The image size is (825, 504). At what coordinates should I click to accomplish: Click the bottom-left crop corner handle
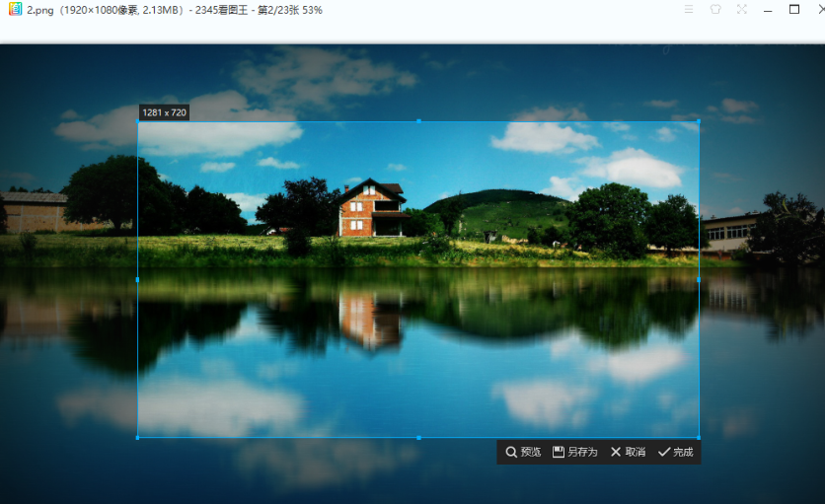(138, 438)
